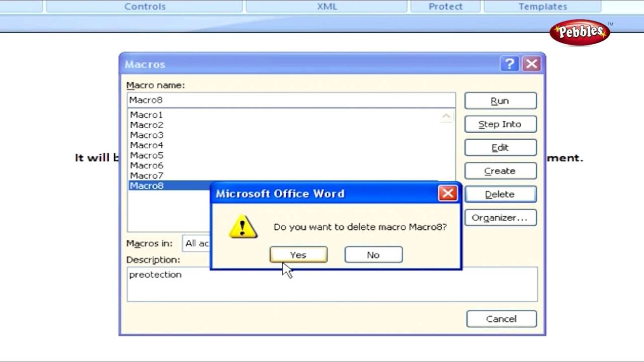
Task: Click the Description text box
Action: coord(332,284)
